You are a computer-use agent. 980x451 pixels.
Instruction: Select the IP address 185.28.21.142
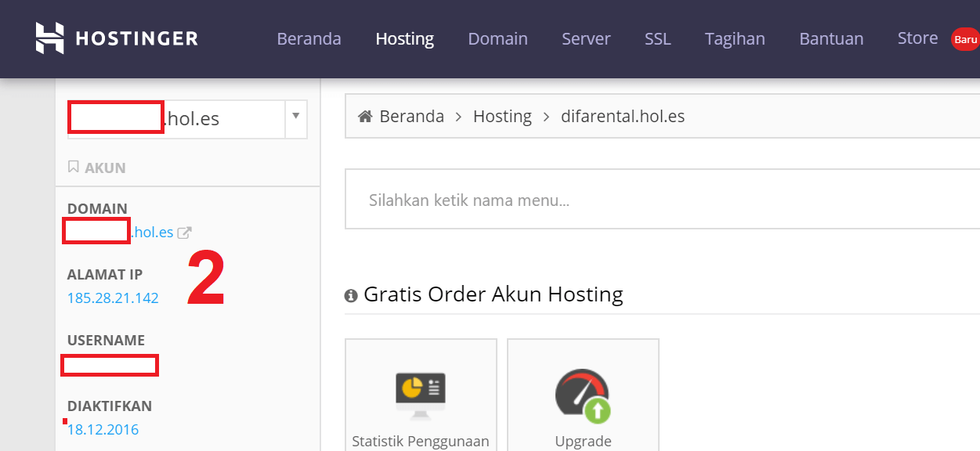[113, 298]
